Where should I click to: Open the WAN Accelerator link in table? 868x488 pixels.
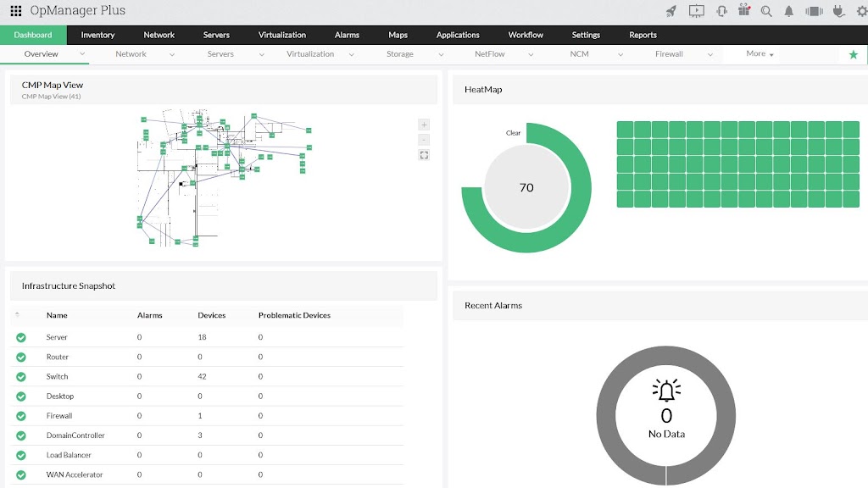point(75,474)
